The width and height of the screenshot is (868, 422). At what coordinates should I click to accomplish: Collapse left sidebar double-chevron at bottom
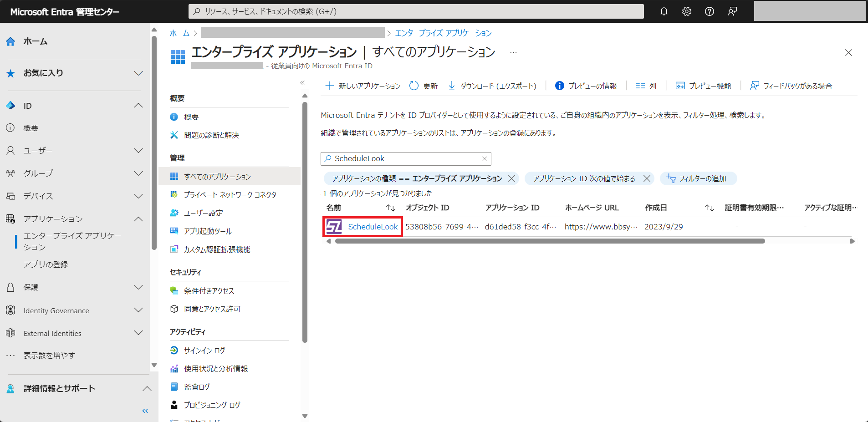pyautogui.click(x=145, y=411)
